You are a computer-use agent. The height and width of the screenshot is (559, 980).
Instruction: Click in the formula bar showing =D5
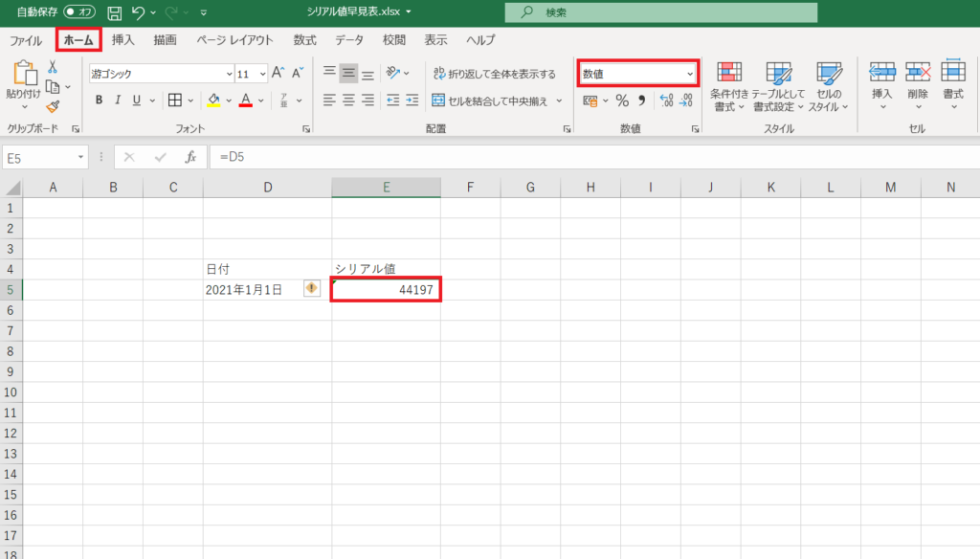[593, 157]
